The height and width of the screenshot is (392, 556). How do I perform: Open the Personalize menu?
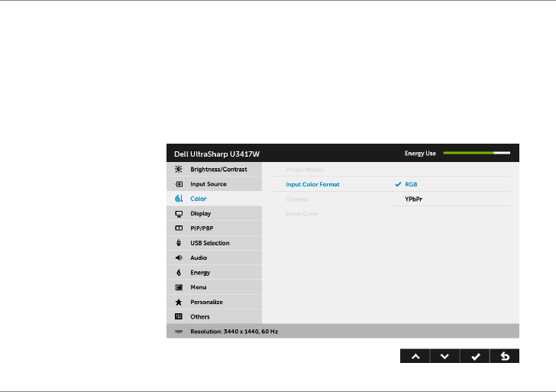[x=214, y=302]
